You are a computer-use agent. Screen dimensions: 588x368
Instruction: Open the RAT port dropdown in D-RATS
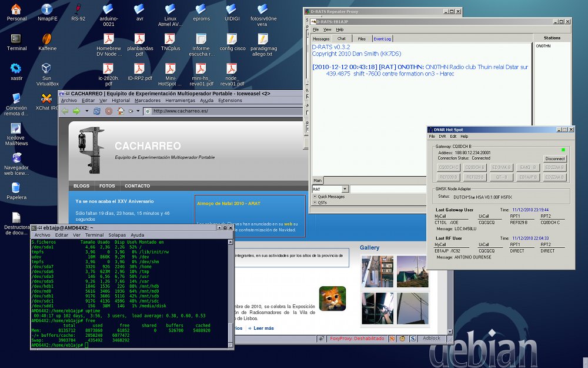[345, 188]
